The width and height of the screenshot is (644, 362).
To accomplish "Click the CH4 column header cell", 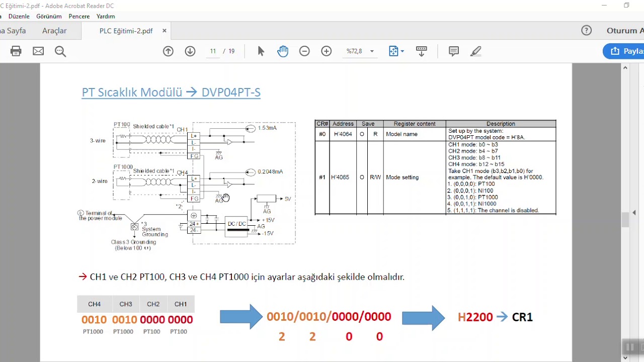I will 94,304.
